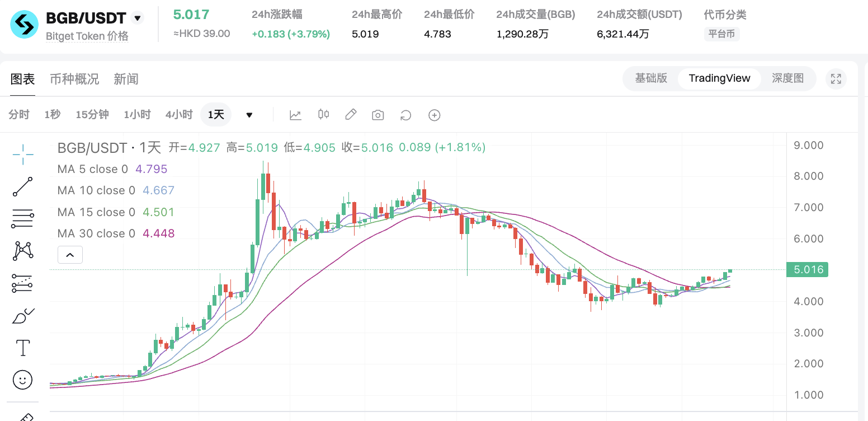Select the brush drawing tool
This screenshot has height=421, width=868.
click(22, 315)
